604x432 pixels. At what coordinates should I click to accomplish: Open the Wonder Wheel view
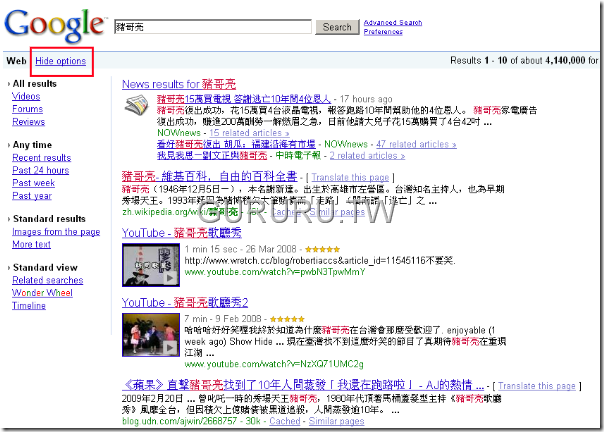pyautogui.click(x=42, y=293)
